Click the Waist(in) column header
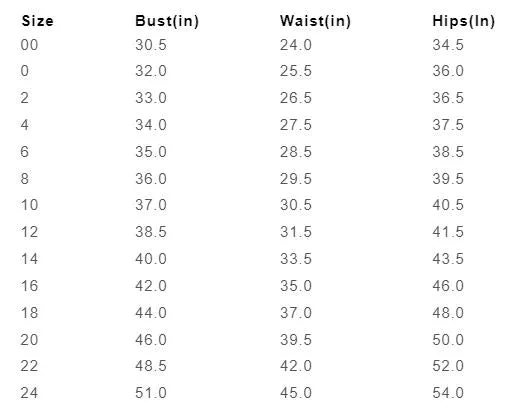 click(315, 21)
